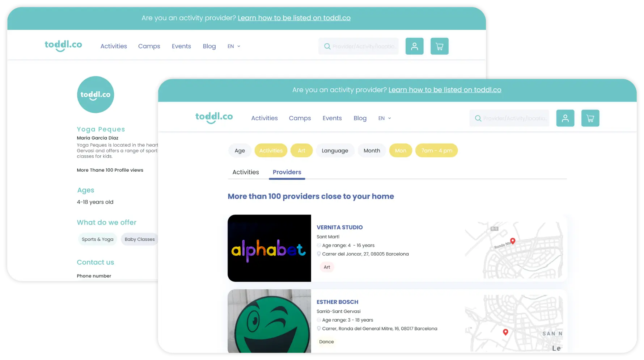
Task: Open the VERNITA STUDIO provider title
Action: click(x=339, y=227)
